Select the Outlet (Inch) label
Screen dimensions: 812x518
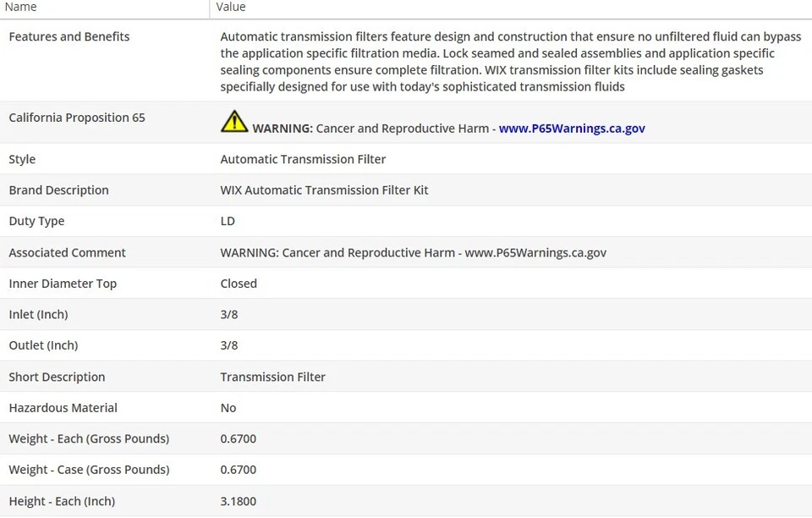point(43,345)
